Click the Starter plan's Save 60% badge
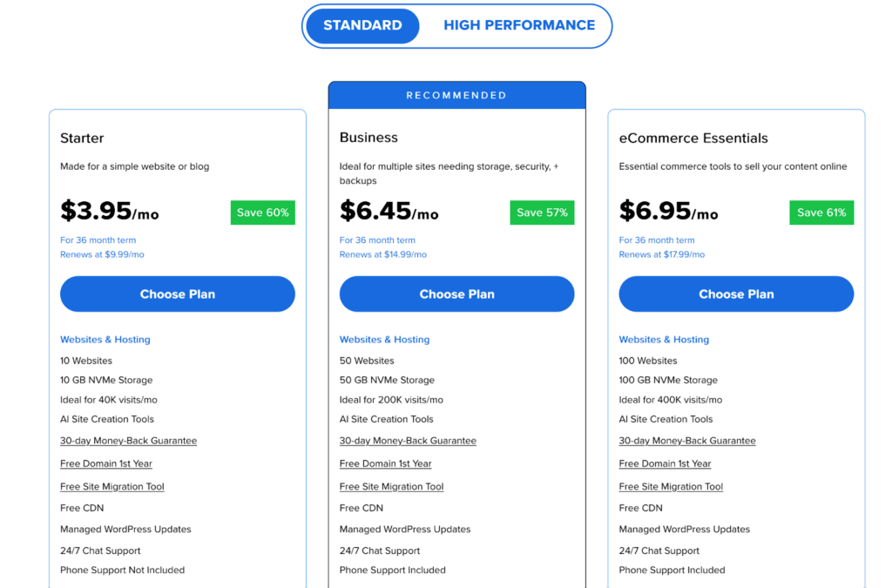 [263, 213]
